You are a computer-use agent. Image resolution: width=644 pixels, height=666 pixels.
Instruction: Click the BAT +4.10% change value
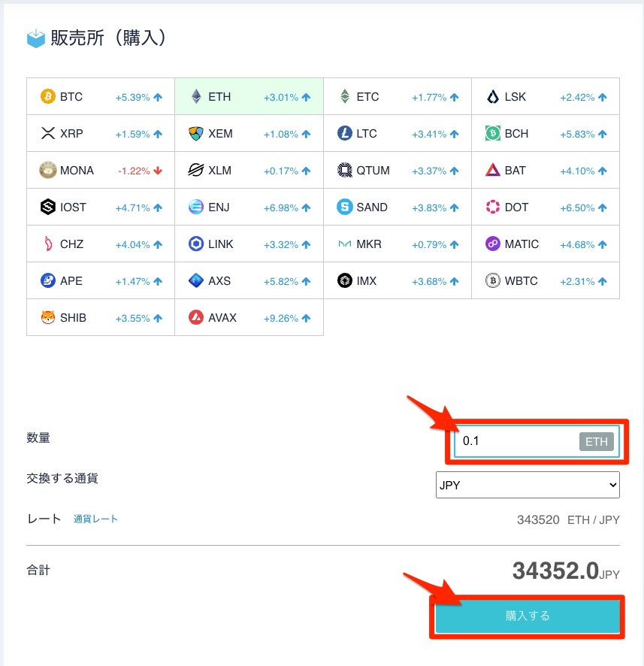coord(577,171)
